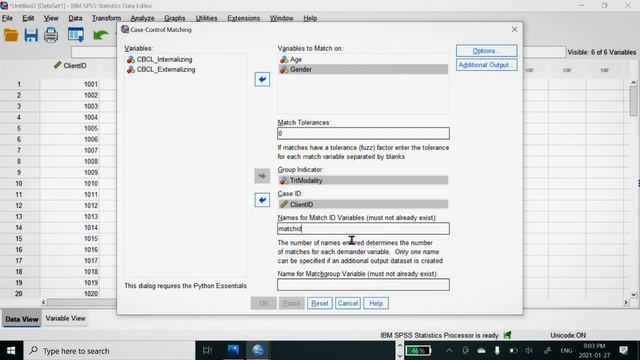
Task: Open the Options button
Action: tap(487, 51)
